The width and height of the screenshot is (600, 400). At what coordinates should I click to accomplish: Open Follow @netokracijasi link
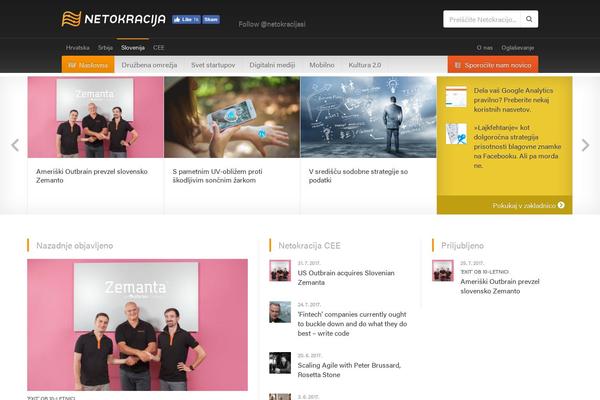[x=272, y=24]
